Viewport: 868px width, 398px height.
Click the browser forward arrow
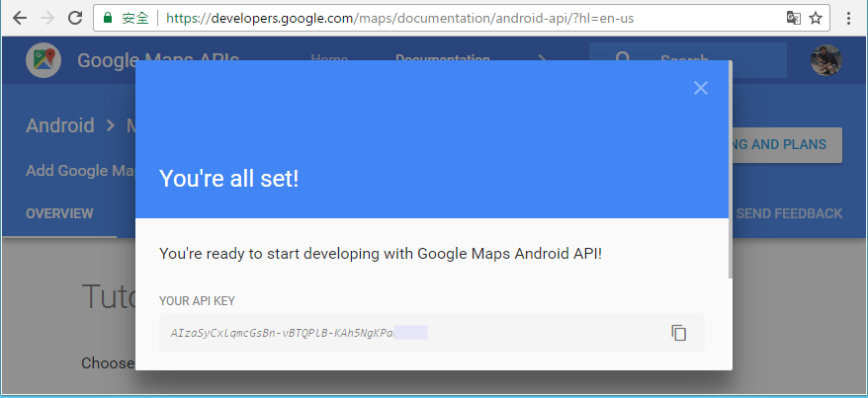(47, 18)
